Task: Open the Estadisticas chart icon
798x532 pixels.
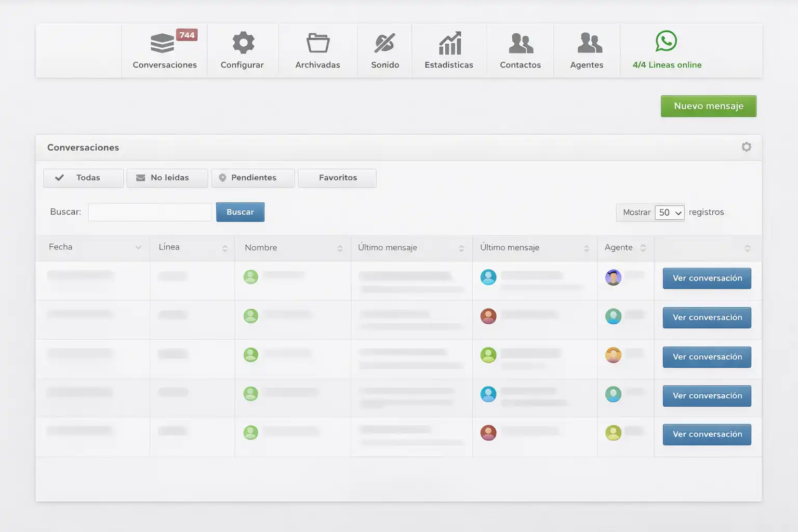Action: pos(450,43)
